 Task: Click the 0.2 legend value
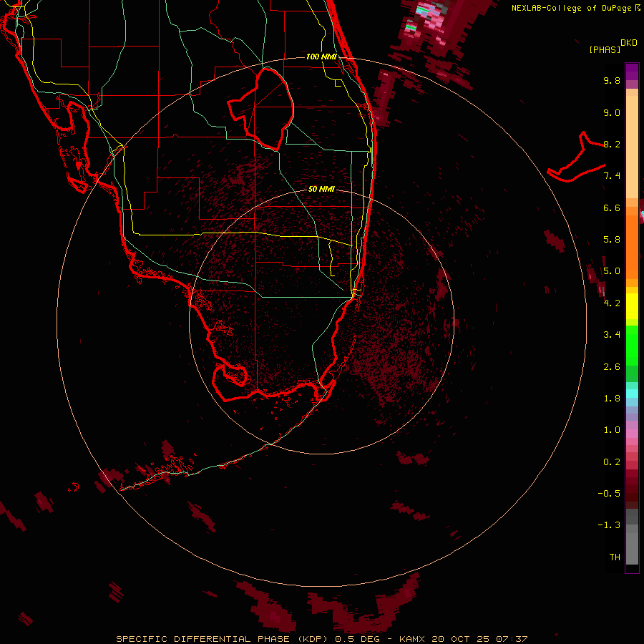[x=612, y=462]
